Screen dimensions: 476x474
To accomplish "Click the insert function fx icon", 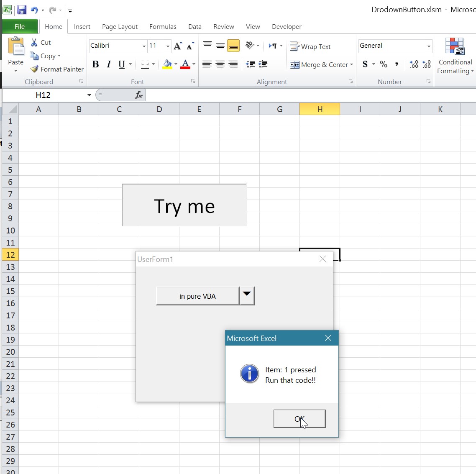I will click(x=139, y=95).
